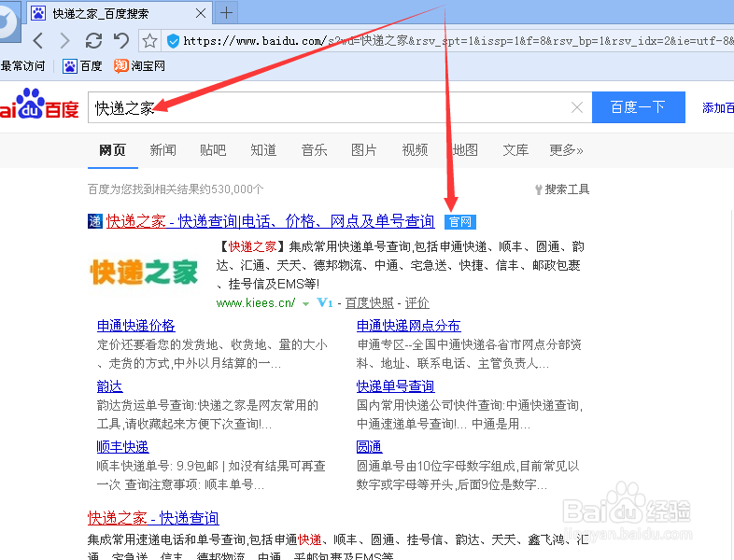This screenshot has width=734, height=560.
Task: Click the blue security shield icon
Action: (x=173, y=41)
